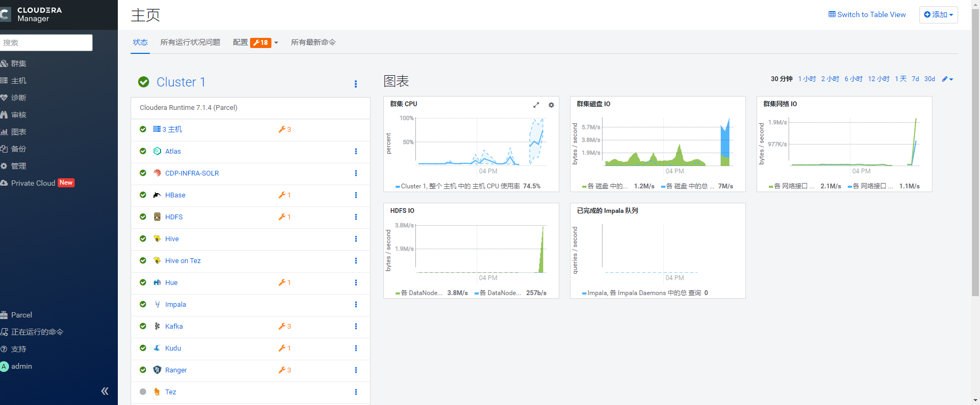
Task: Open the Hue service link
Action: tap(171, 282)
